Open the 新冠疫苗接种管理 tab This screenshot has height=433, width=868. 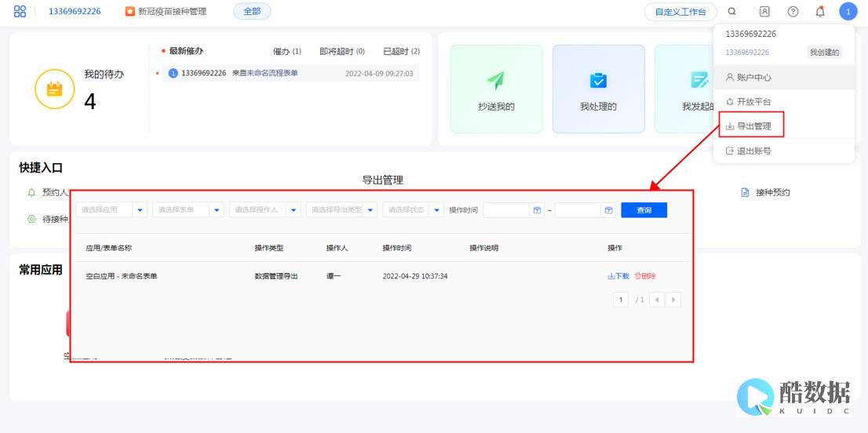coord(166,11)
